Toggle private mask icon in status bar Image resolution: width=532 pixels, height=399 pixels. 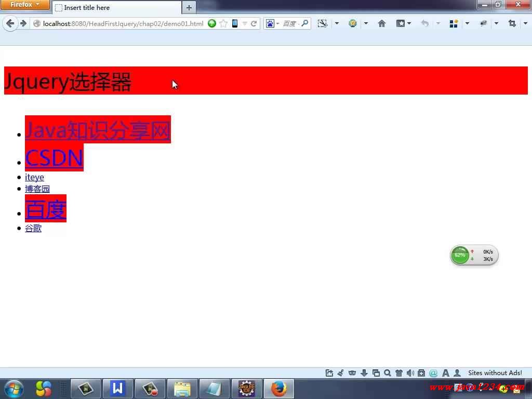[x=352, y=373]
